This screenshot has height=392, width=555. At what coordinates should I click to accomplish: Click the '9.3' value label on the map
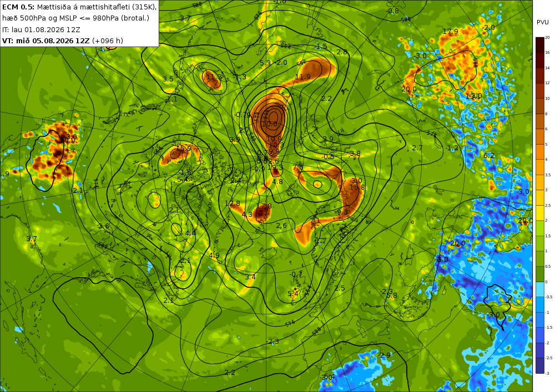point(342,212)
